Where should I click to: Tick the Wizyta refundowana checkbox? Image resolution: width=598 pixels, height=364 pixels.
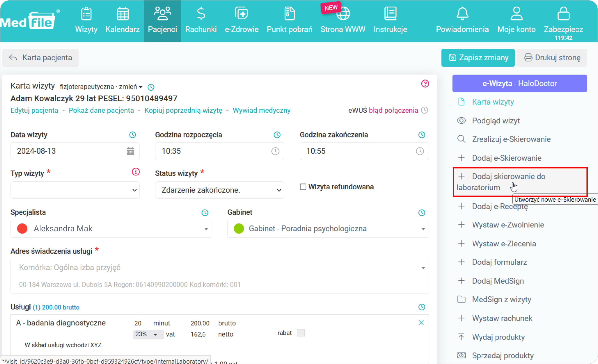tap(303, 187)
